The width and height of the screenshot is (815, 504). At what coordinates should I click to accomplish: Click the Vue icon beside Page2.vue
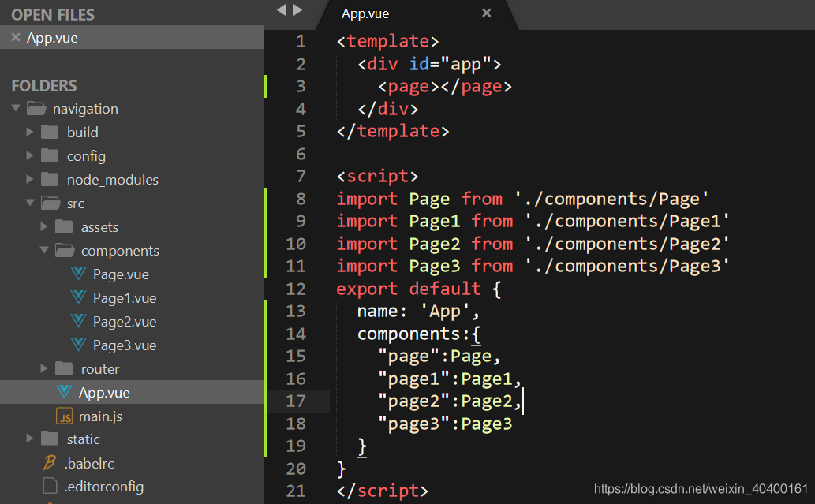[78, 320]
